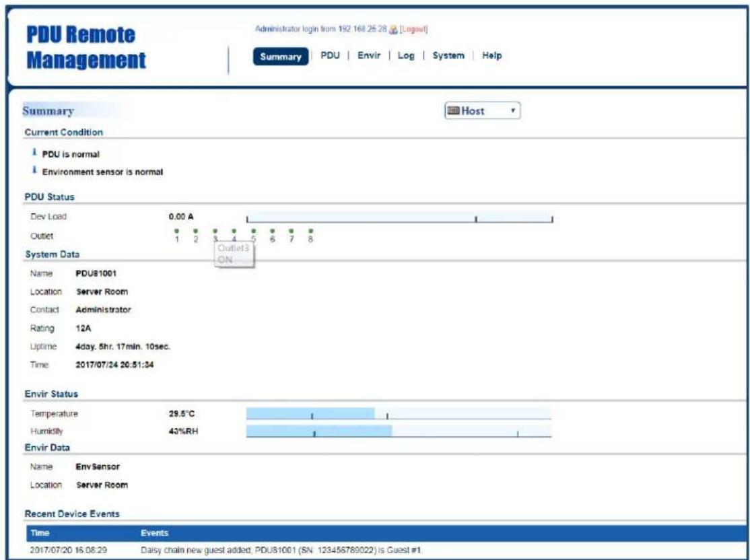Screen dimensions: 750x560
Task: Click the contact value Administrator
Action: click(103, 310)
